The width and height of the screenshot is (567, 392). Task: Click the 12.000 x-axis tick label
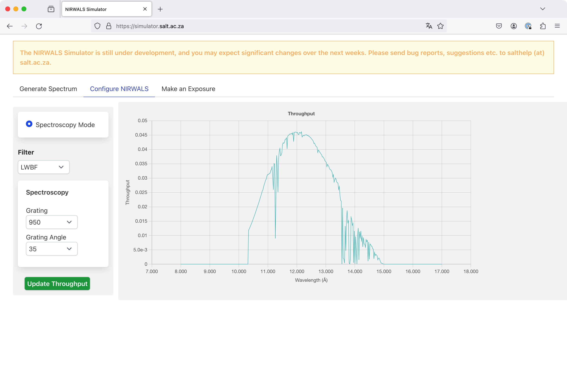click(297, 271)
